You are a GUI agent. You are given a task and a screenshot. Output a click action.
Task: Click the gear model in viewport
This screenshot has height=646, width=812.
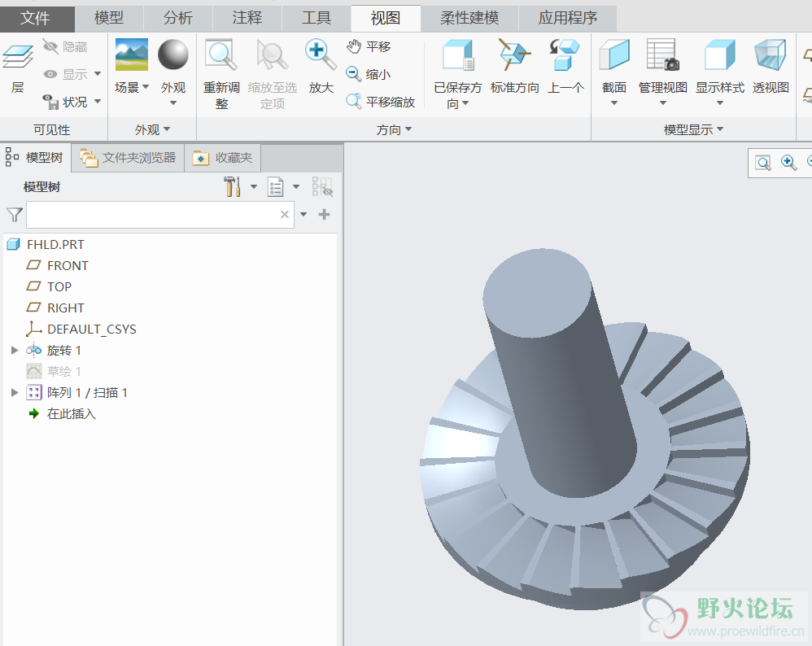click(584, 428)
